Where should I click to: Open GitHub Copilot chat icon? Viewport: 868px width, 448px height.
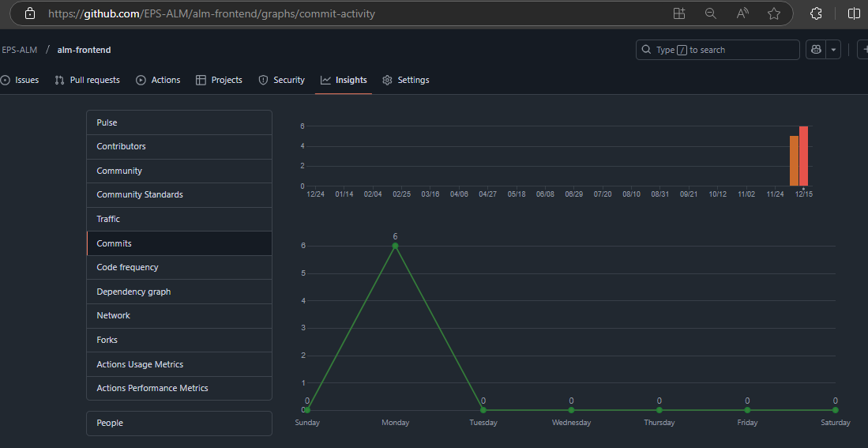tap(815, 50)
